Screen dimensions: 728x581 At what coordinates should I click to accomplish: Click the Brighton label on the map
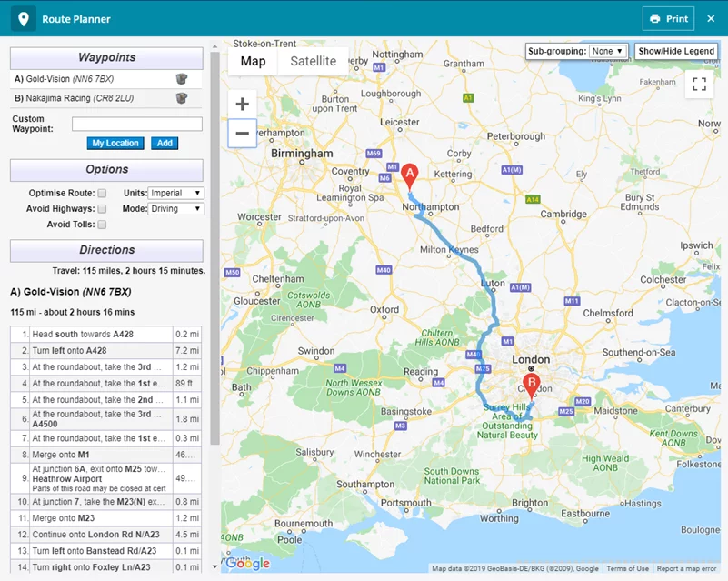(530, 503)
